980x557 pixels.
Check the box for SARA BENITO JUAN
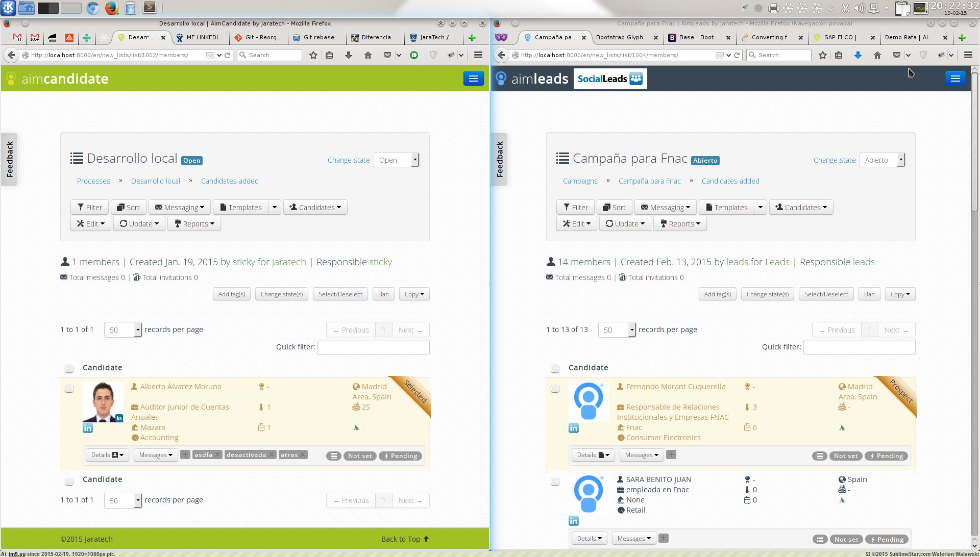555,482
